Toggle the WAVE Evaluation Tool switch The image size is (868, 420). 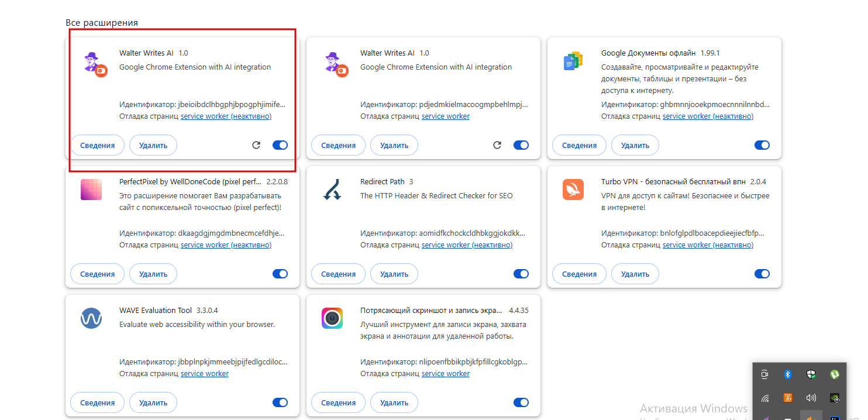tap(280, 402)
